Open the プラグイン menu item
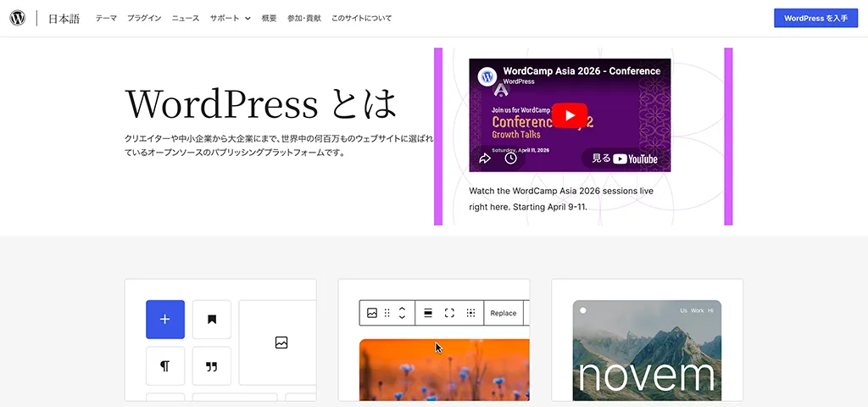Image resolution: width=868 pixels, height=407 pixels. click(144, 19)
